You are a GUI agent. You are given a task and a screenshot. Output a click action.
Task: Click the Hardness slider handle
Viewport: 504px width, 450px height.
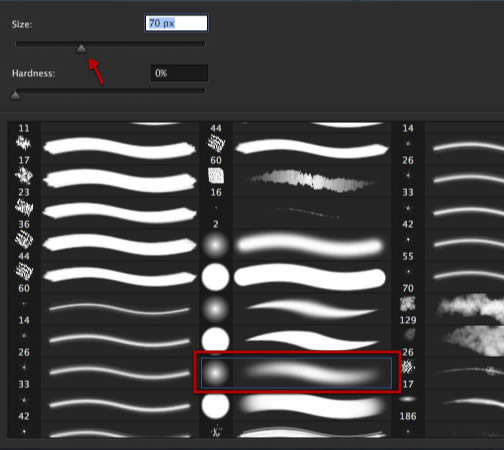tap(15, 96)
